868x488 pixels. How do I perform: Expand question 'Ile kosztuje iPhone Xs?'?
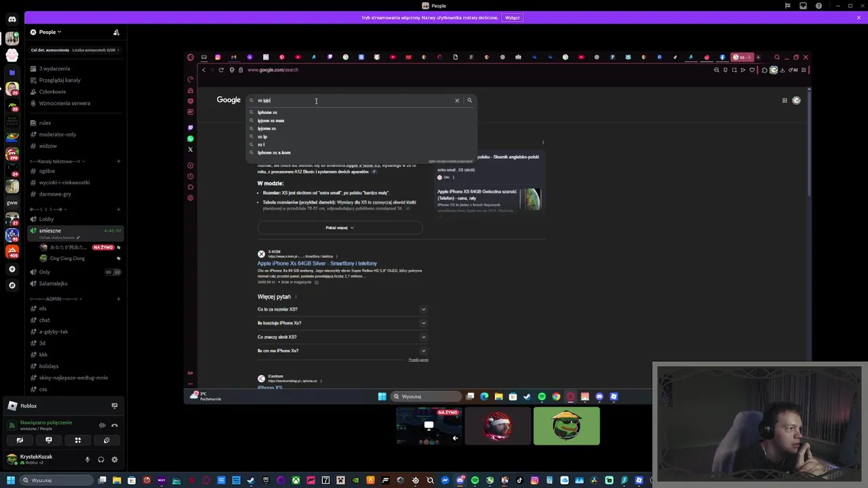pyautogui.click(x=342, y=323)
